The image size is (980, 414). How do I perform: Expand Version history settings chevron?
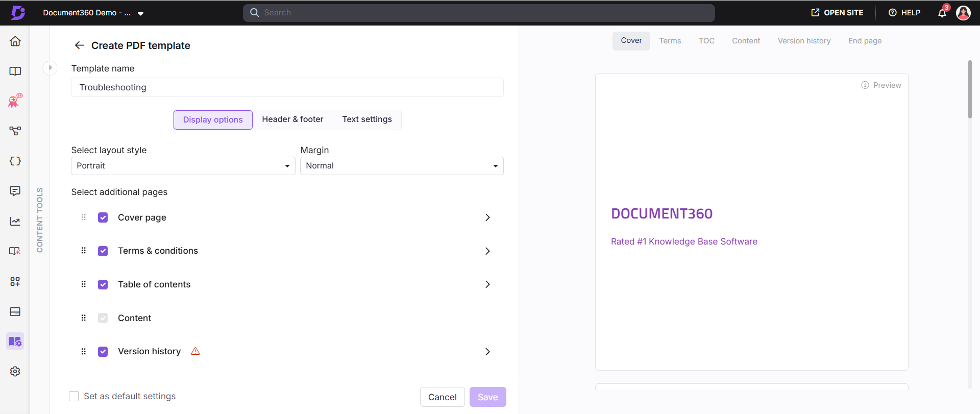(487, 352)
